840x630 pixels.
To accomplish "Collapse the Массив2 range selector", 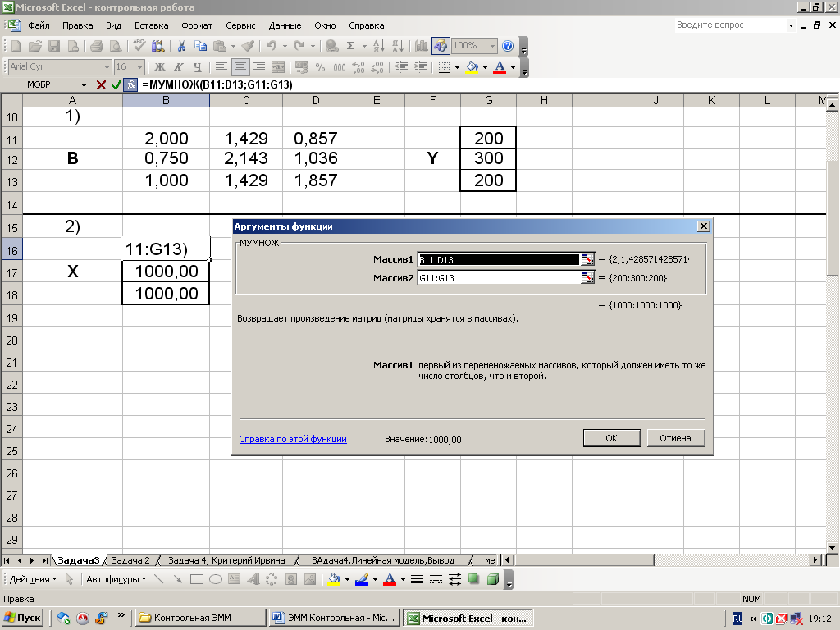I will pos(587,278).
